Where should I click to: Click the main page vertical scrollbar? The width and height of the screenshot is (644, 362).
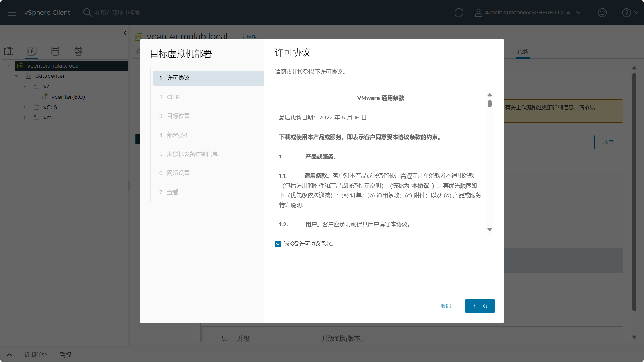(x=634, y=192)
